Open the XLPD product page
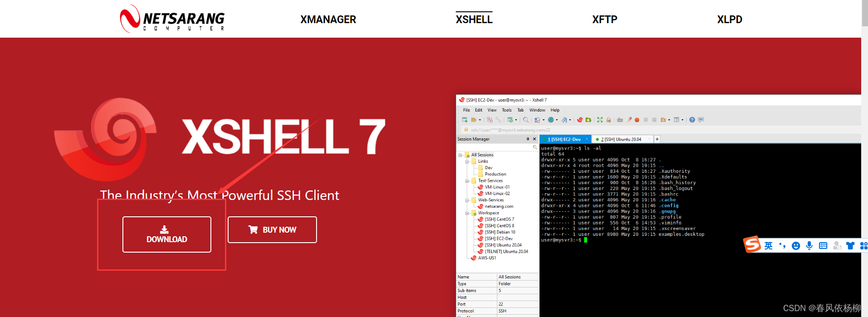The height and width of the screenshot is (317, 868). [x=730, y=20]
